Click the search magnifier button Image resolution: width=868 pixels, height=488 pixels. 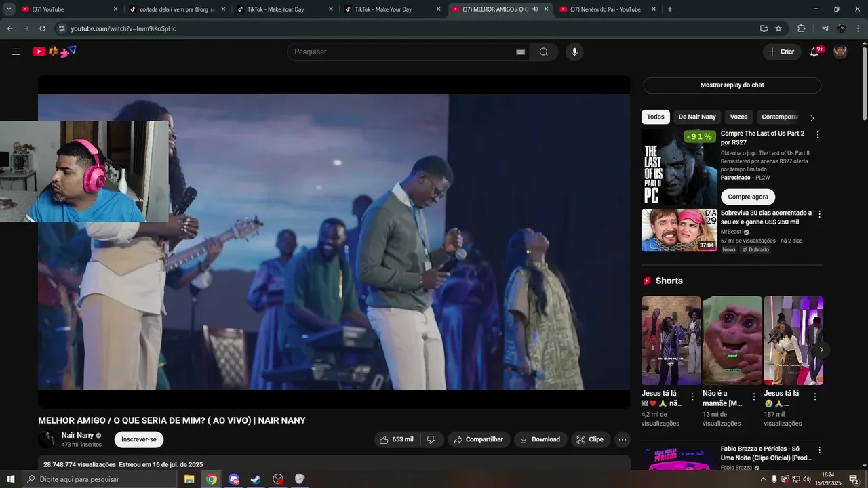[544, 52]
